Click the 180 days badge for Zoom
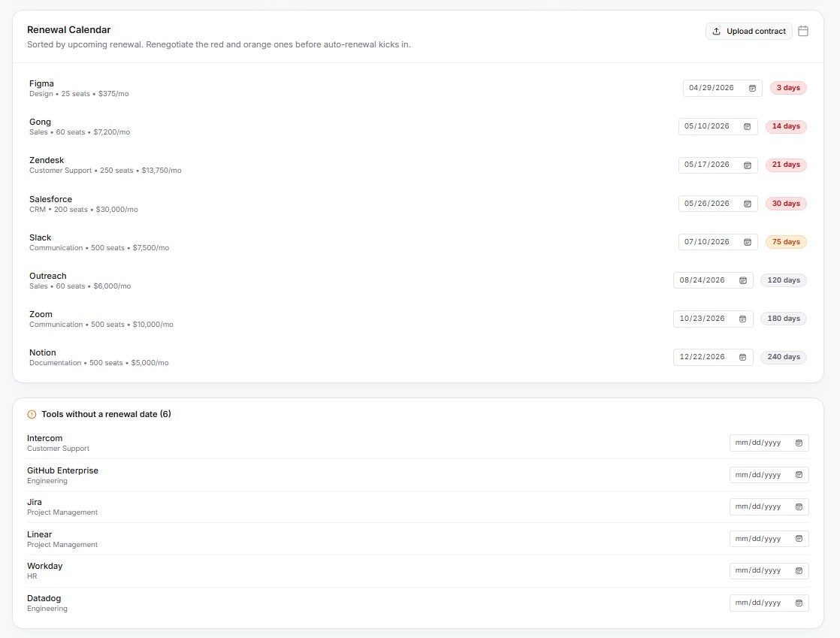840x638 pixels. point(784,319)
